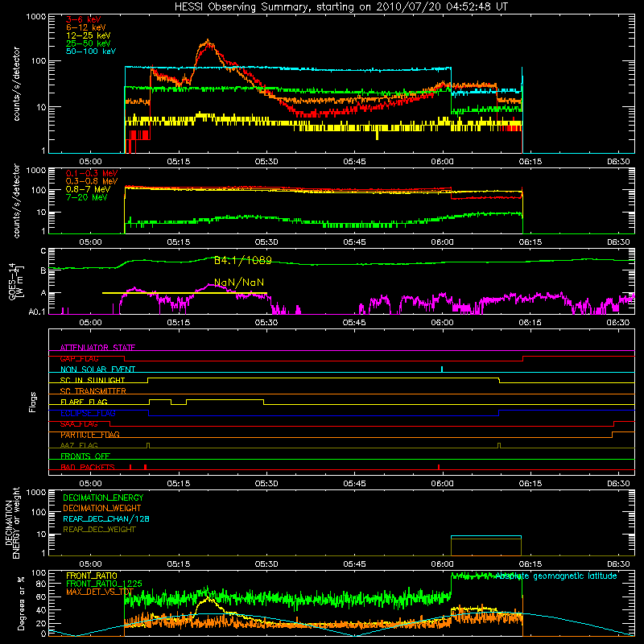The image size is (644, 644).
Task: Click the orange 6-12 keV peak near 05:20
Action: click(208, 42)
